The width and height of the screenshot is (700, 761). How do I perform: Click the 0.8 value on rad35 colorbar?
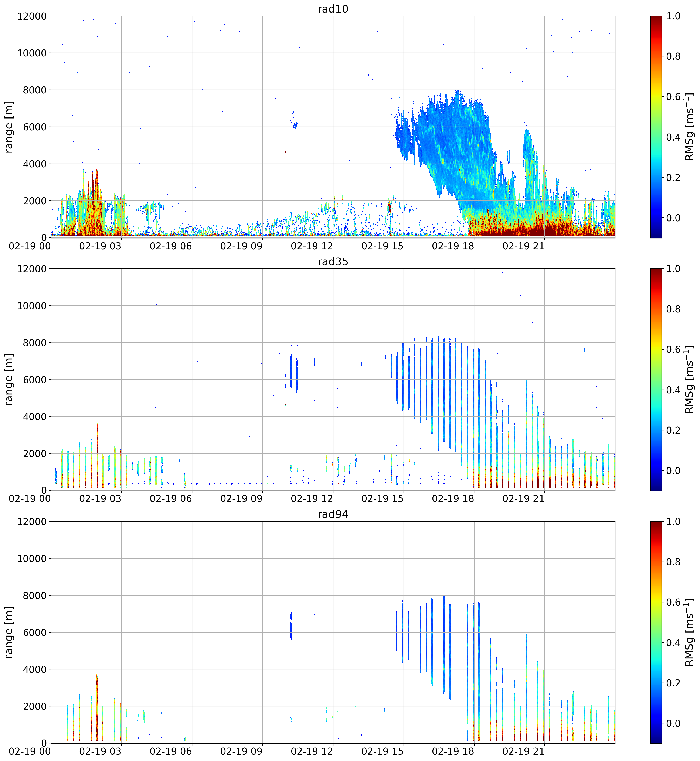point(673,309)
